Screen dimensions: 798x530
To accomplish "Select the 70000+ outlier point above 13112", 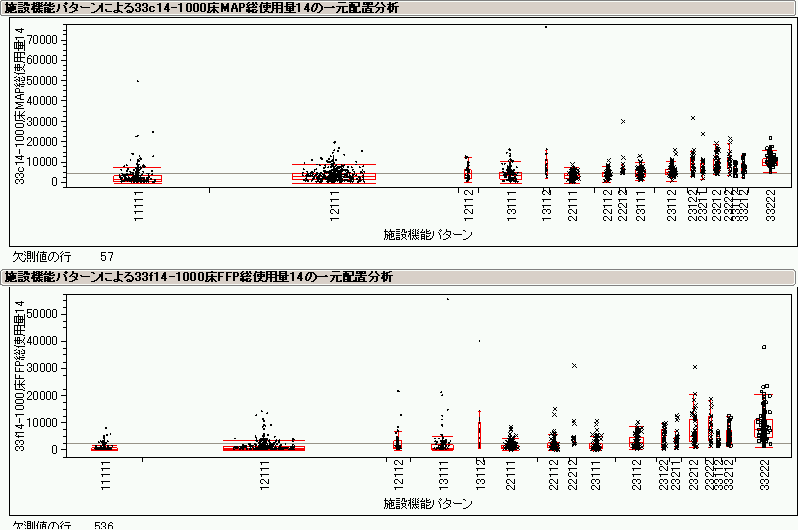I will [546, 27].
